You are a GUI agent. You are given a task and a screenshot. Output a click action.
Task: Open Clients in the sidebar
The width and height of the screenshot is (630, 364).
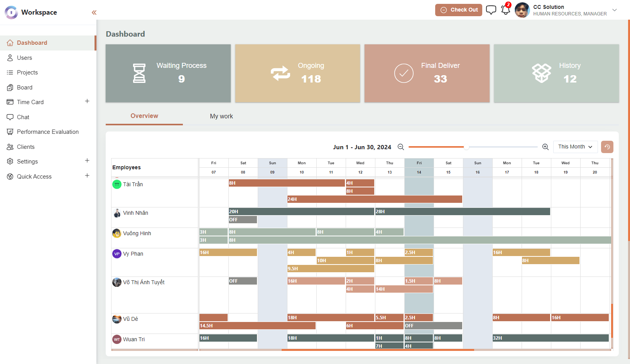(48, 147)
